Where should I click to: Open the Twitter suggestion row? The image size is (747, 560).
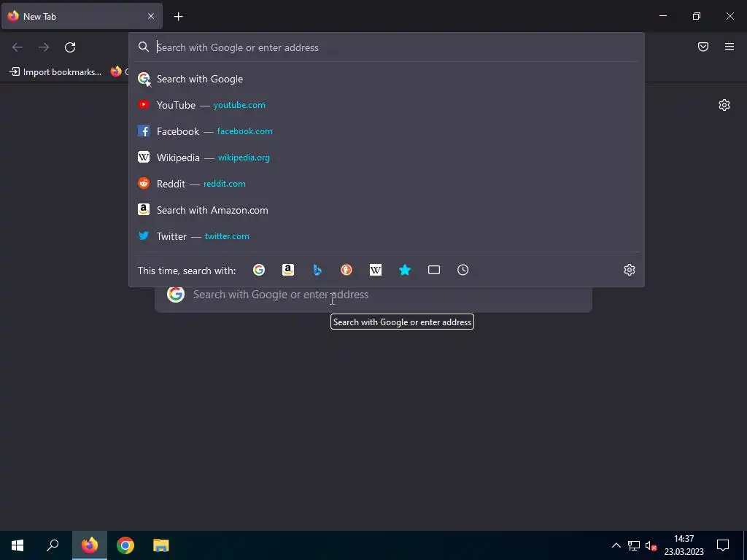pos(387,236)
